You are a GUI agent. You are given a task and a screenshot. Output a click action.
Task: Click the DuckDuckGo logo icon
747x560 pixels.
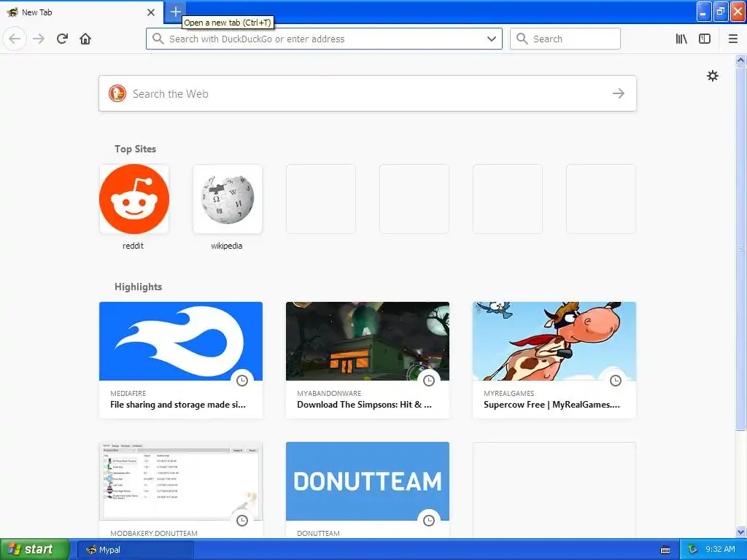coord(117,93)
